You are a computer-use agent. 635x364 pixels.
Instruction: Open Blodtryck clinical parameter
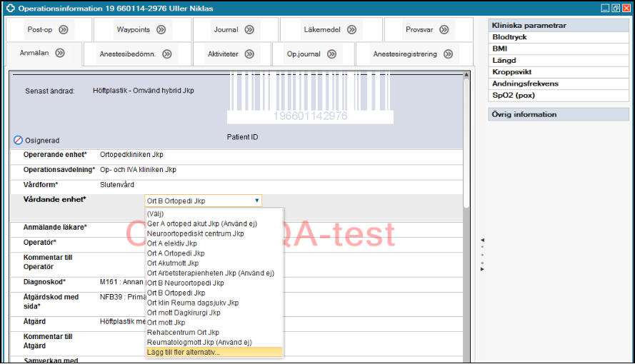(x=509, y=37)
